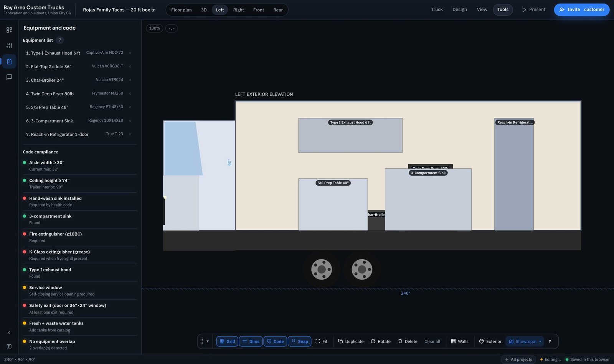Open the Showroom dropdown
This screenshot has height=364, width=614.
525,341
